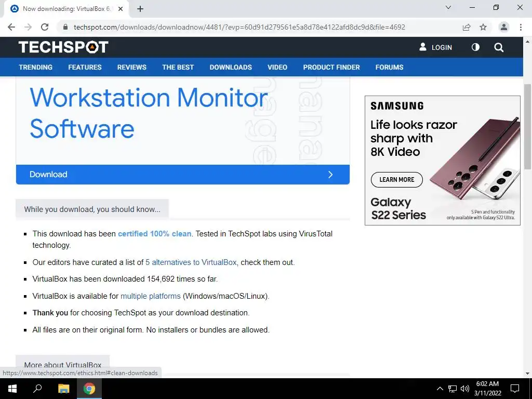Screen dimensions: 532x399
Task: Click the SAMSUNG brand logo in ad
Action: pyautogui.click(x=397, y=106)
